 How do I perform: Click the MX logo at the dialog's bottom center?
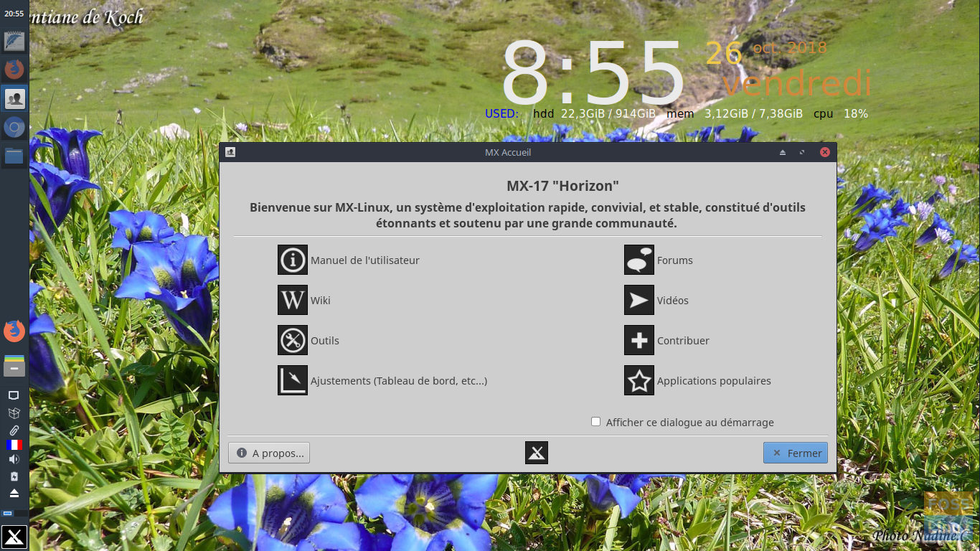coord(536,453)
